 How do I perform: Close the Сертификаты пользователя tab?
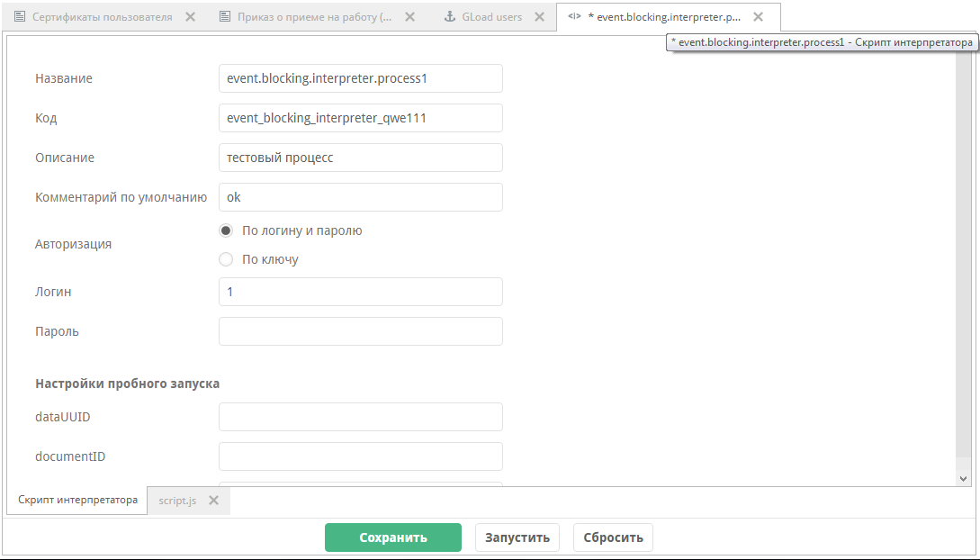[x=191, y=17]
